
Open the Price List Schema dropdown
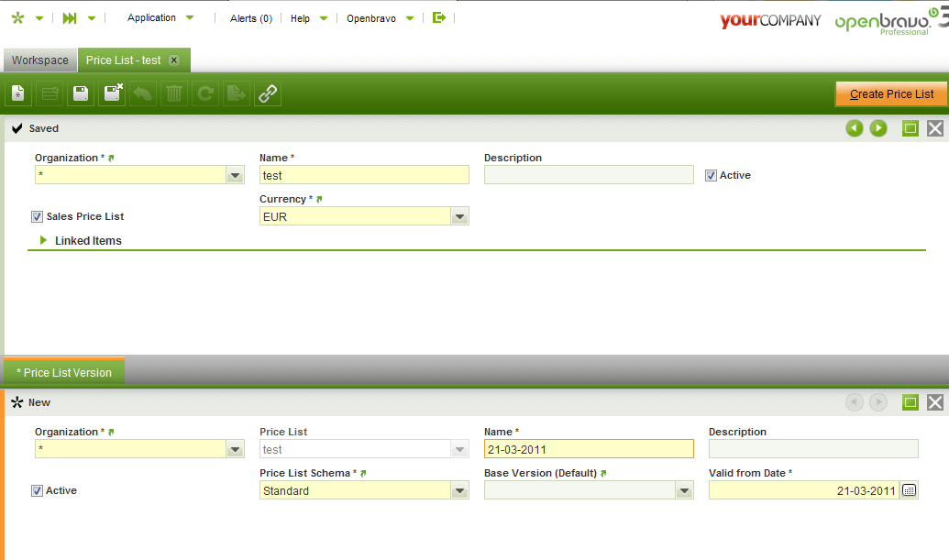coord(460,490)
